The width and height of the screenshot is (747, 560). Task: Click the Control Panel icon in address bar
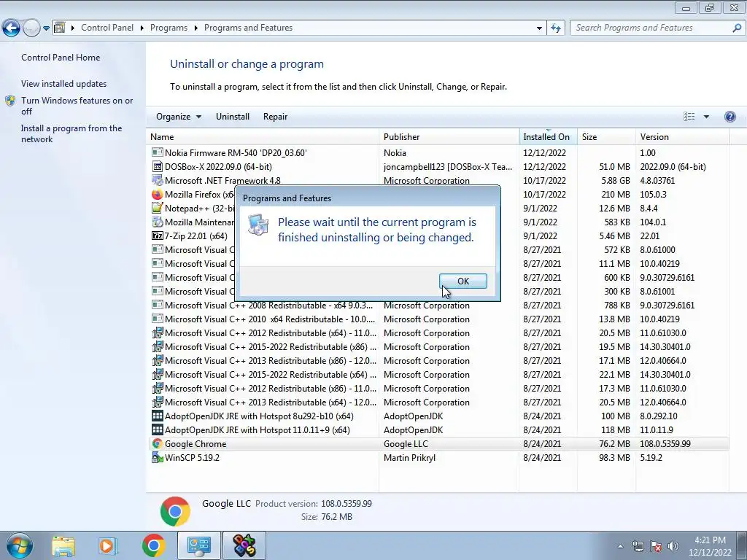(x=60, y=28)
